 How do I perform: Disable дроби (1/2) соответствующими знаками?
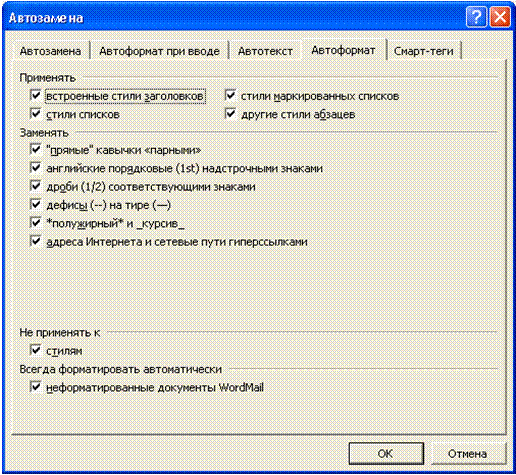point(36,186)
